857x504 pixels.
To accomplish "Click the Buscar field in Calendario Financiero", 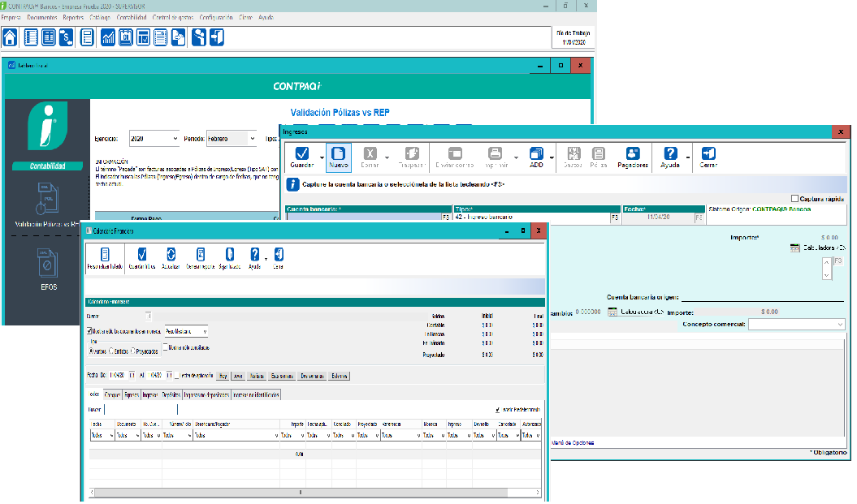I will (x=141, y=410).
